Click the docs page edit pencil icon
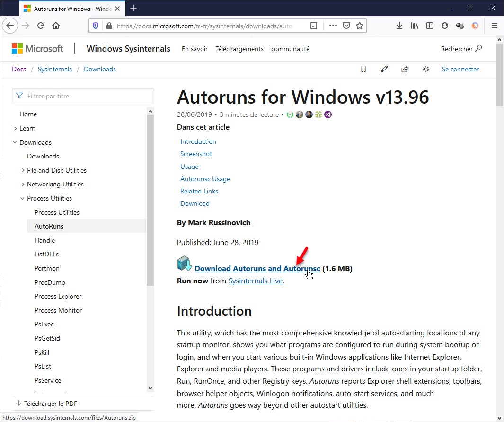The image size is (504, 422). [384, 69]
